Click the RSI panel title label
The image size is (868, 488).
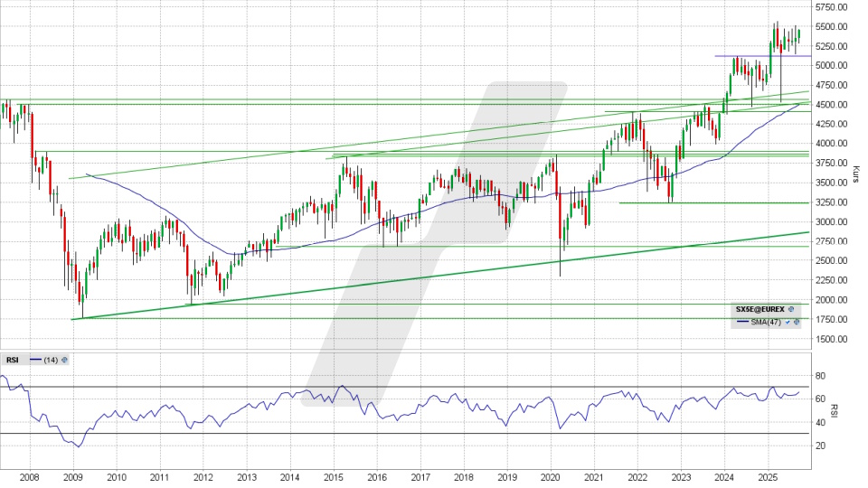(x=13, y=360)
